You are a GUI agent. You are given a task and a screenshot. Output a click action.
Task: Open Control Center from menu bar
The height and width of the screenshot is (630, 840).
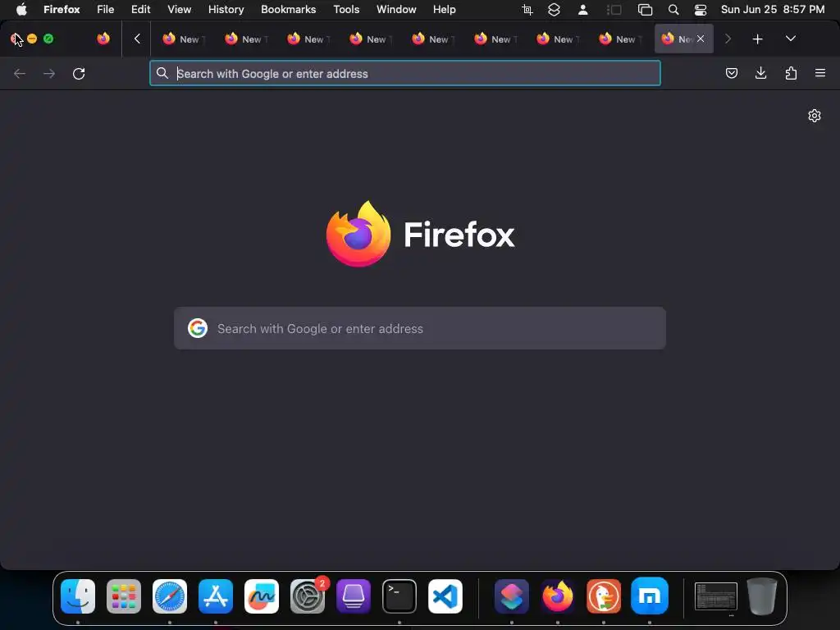coord(701,10)
